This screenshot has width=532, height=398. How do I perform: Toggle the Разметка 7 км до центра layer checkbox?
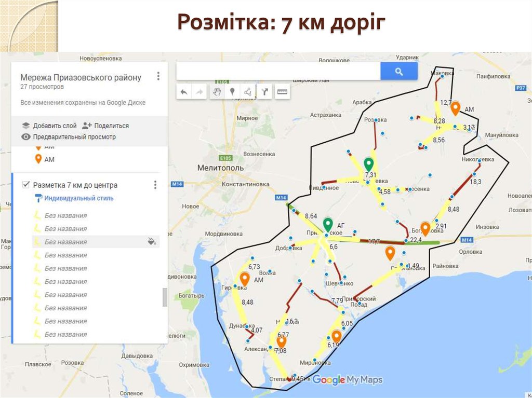25,185
